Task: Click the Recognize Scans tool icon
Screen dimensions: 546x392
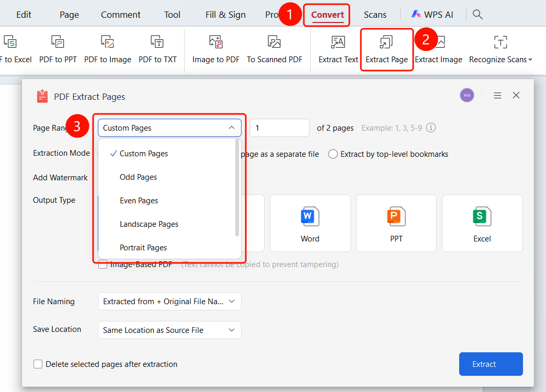Action: (500, 42)
